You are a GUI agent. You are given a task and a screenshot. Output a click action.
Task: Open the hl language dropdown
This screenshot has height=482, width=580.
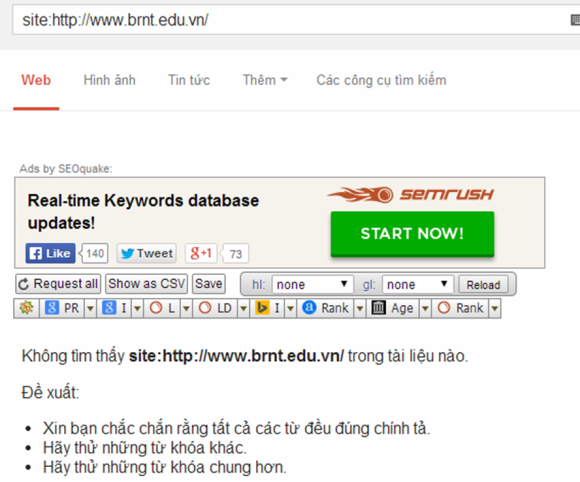[x=313, y=284]
